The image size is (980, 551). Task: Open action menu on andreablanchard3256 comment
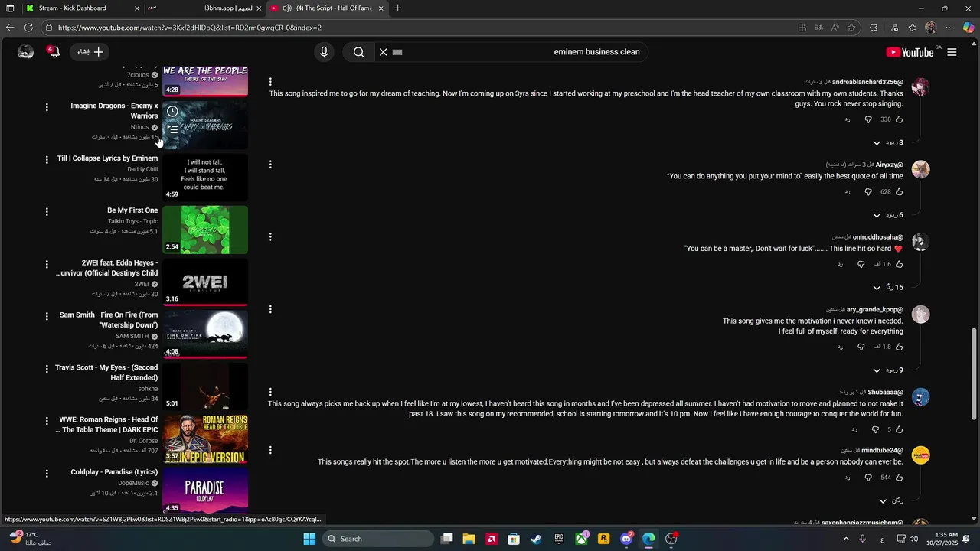[270, 82]
